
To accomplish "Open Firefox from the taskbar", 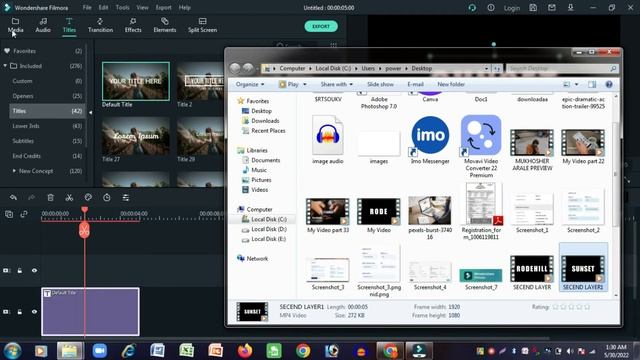I will pos(245,351).
